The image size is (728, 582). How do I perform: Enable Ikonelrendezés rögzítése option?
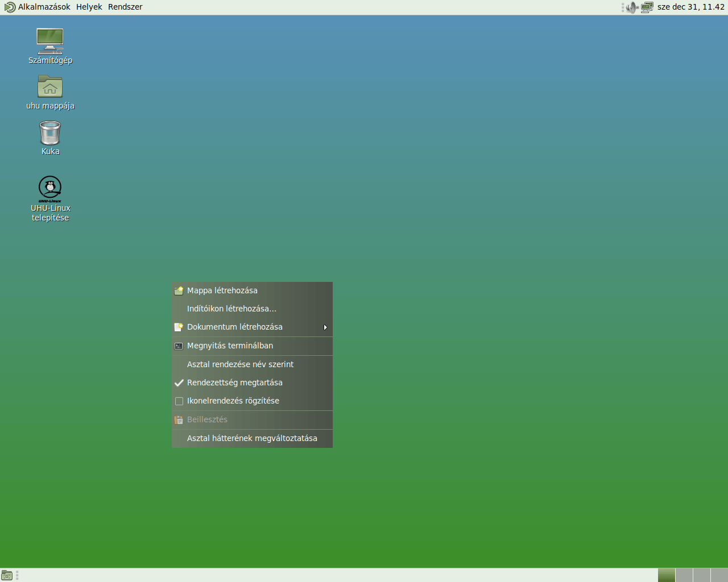(233, 401)
